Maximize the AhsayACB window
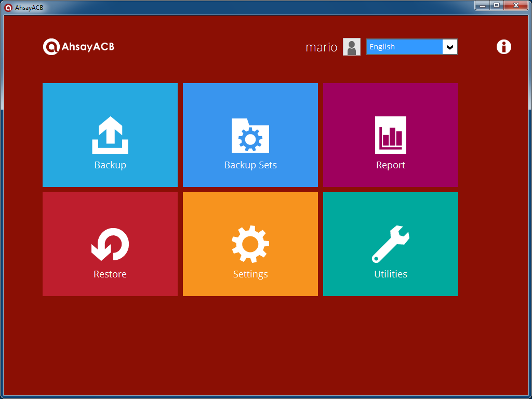 497,5
